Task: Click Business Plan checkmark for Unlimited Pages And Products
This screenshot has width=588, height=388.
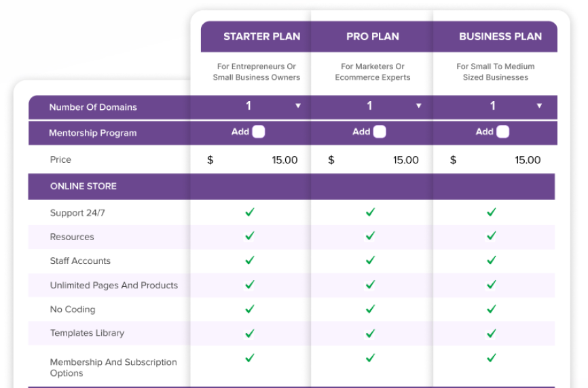Action: click(492, 285)
